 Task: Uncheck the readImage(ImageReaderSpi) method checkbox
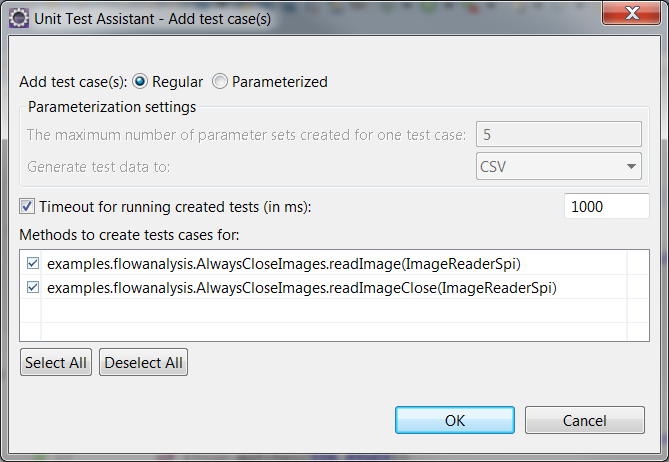coord(33,263)
